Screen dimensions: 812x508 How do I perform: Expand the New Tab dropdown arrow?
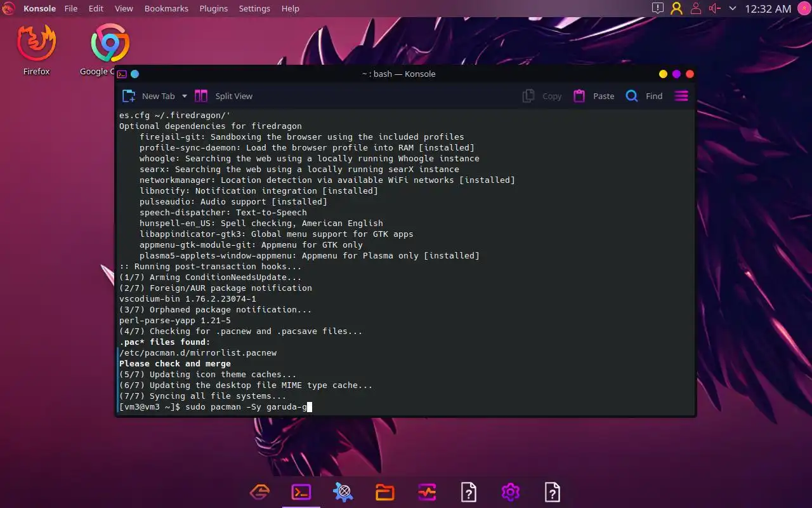point(185,96)
